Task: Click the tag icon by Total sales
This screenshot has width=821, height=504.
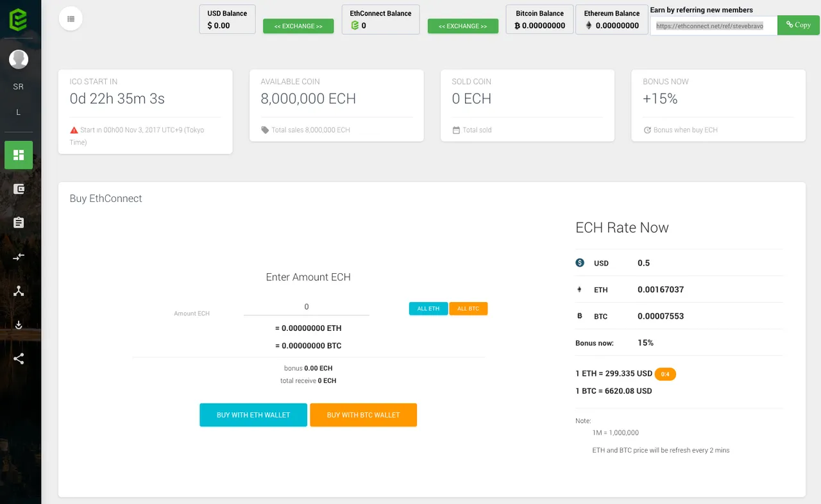Action: (265, 130)
